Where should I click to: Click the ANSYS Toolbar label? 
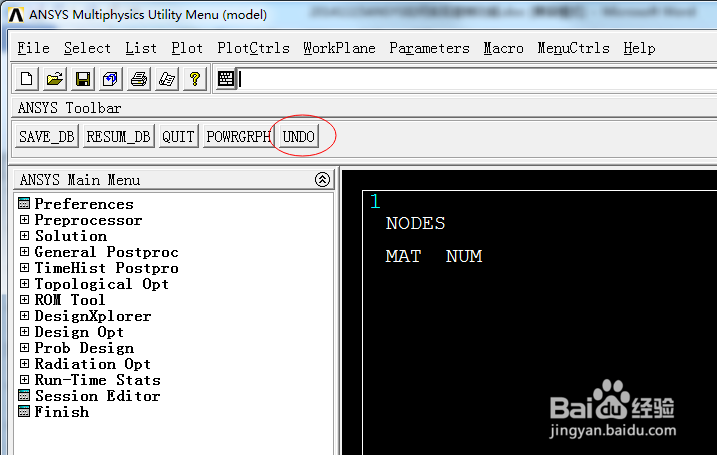(70, 108)
